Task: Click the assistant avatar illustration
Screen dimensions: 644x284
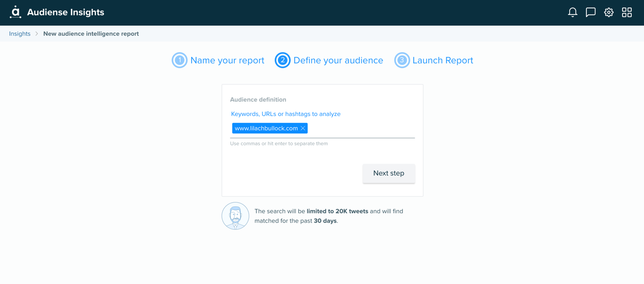Action: click(235, 216)
